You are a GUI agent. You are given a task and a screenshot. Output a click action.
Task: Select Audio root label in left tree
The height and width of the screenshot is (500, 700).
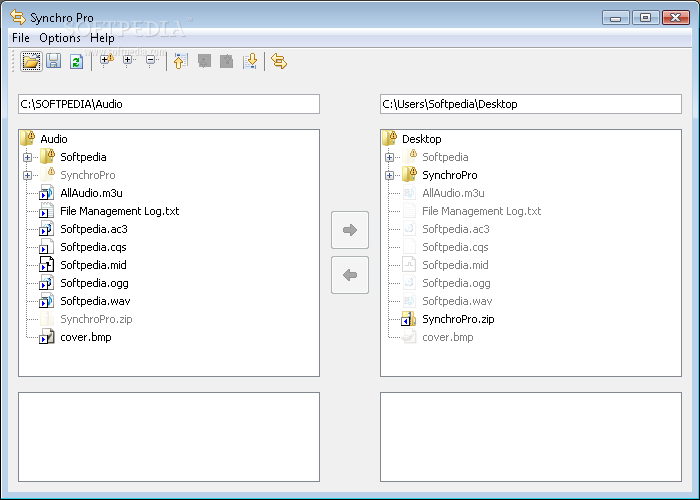54,139
